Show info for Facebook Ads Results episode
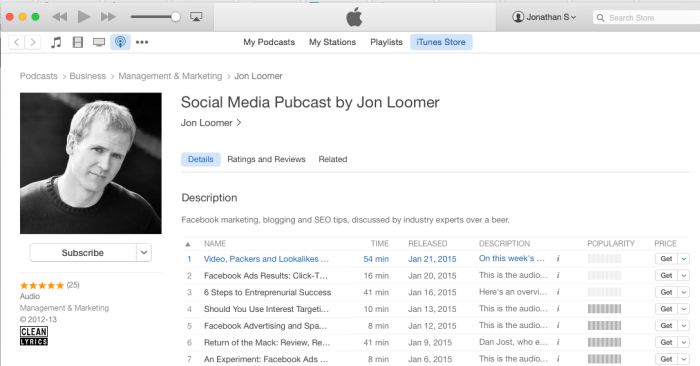 click(x=558, y=275)
